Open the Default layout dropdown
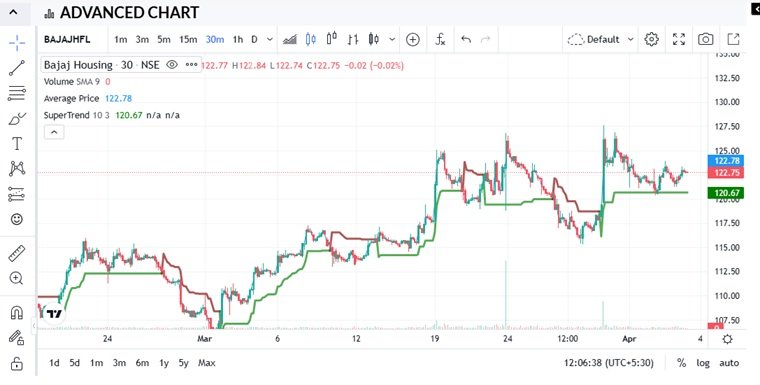 (x=601, y=39)
